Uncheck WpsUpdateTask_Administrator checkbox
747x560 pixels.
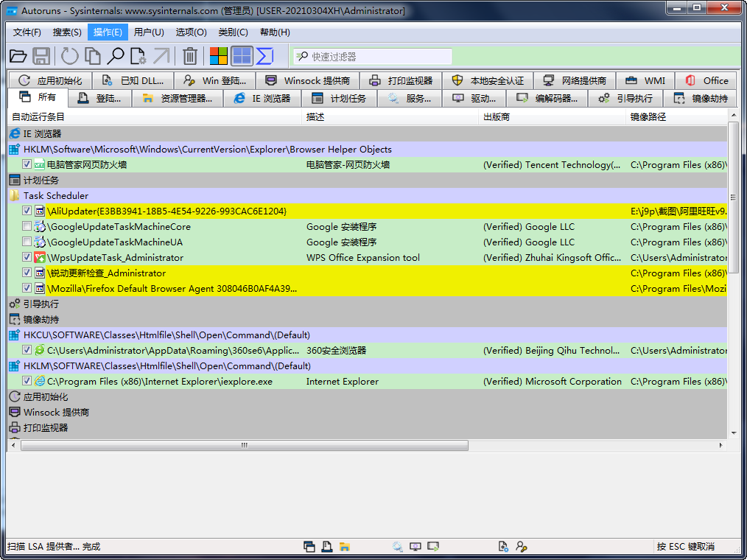tap(27, 257)
